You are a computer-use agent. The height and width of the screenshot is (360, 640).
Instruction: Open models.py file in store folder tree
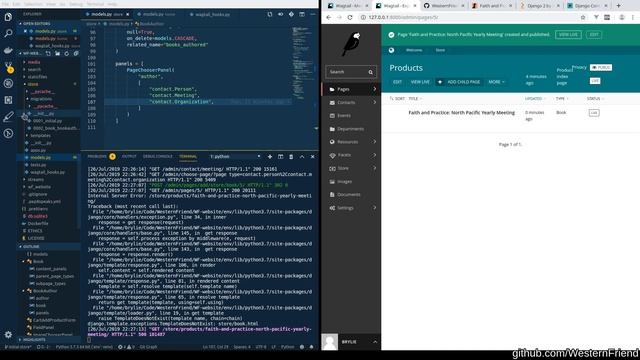pos(40,158)
